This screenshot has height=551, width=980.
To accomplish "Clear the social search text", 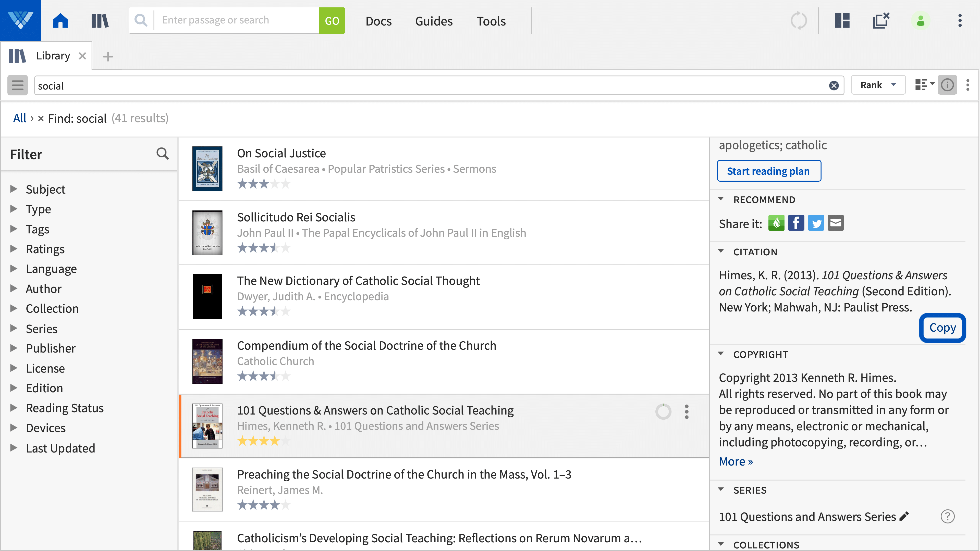I will click(834, 85).
